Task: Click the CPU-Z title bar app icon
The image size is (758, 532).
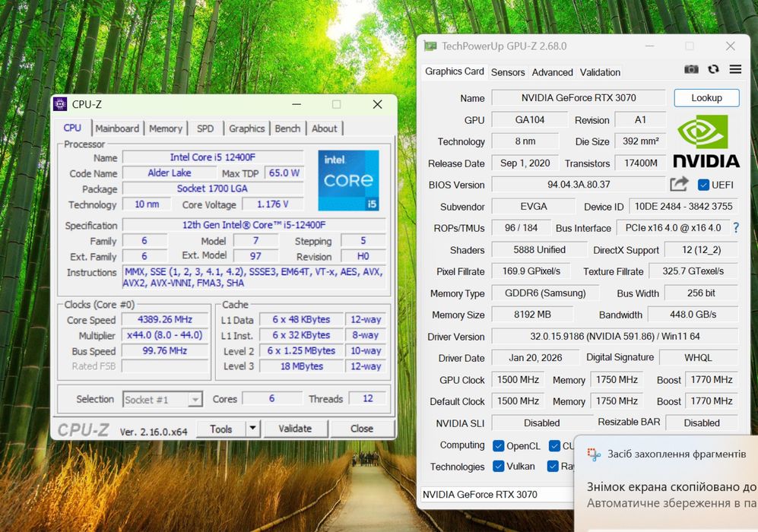Action: click(x=60, y=104)
